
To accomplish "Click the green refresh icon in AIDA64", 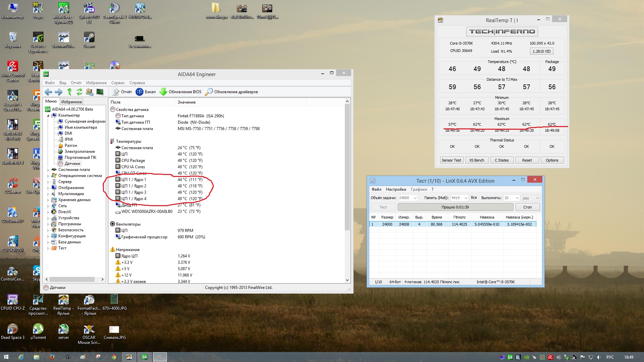I will (x=79, y=92).
